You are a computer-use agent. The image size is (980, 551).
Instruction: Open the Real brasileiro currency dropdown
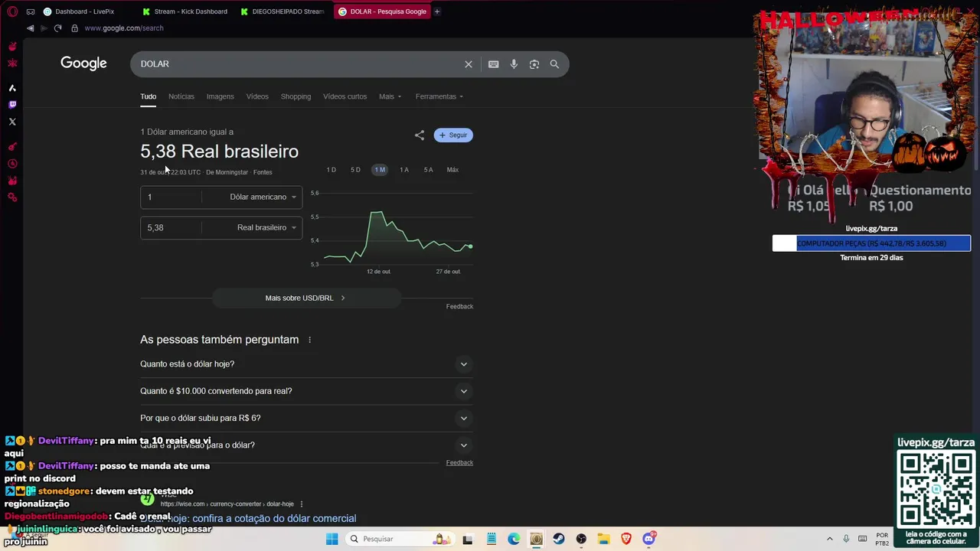click(266, 227)
